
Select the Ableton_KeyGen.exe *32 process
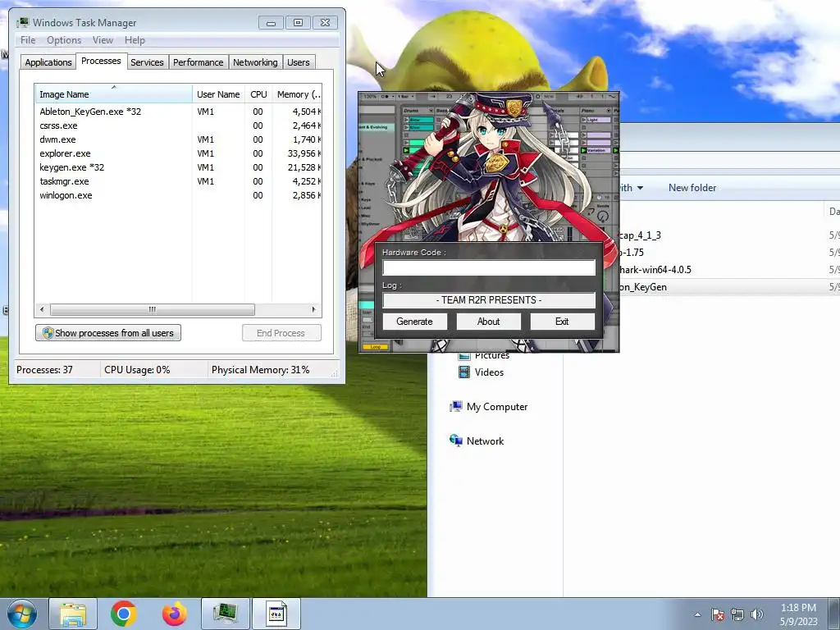click(178, 112)
